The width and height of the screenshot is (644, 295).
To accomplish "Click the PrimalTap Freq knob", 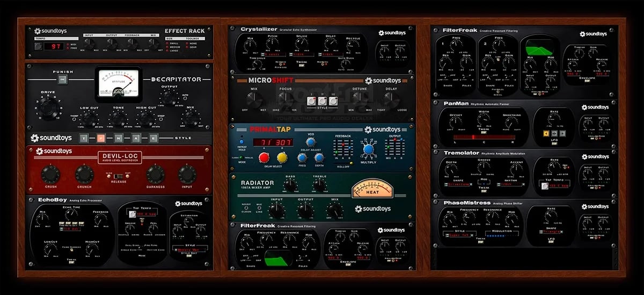I will pos(302,157).
